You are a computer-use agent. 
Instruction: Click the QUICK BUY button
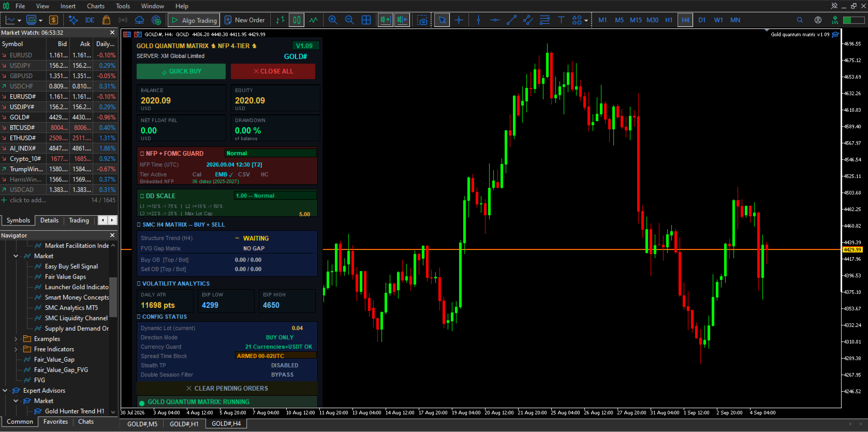click(x=181, y=71)
